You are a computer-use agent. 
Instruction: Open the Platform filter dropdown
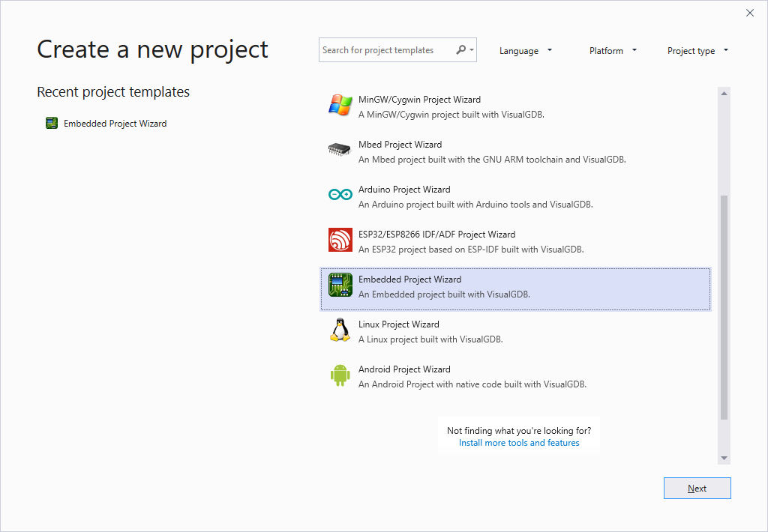pos(613,50)
